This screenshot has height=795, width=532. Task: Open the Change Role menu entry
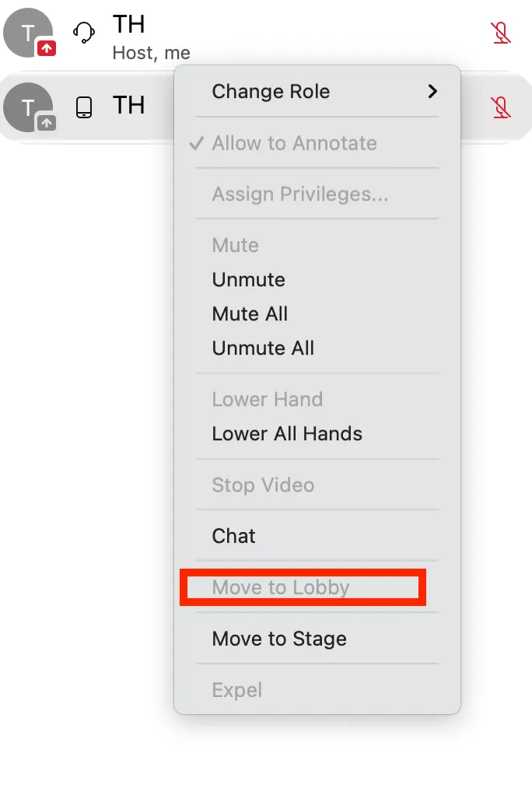271,92
